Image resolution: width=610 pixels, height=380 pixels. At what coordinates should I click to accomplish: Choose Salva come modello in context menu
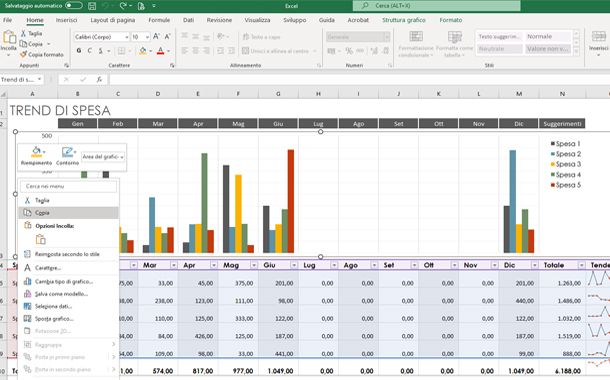68,294
